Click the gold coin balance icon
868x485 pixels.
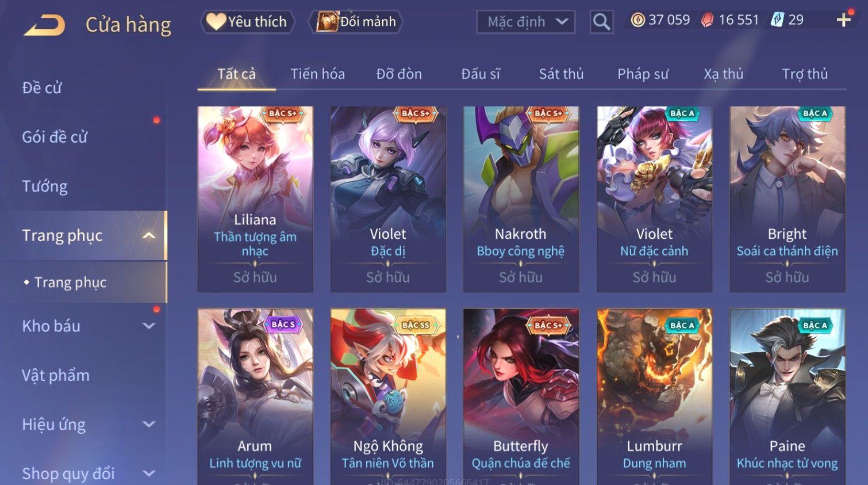point(637,20)
